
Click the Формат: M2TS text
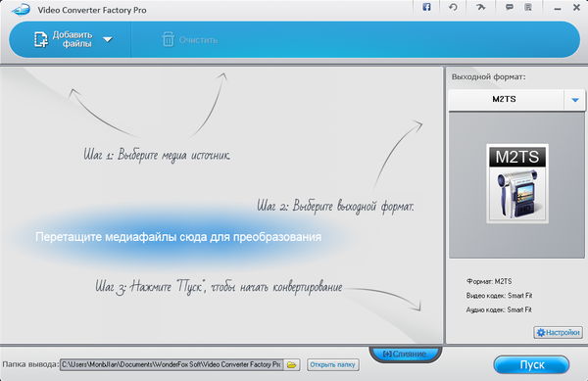(489, 281)
